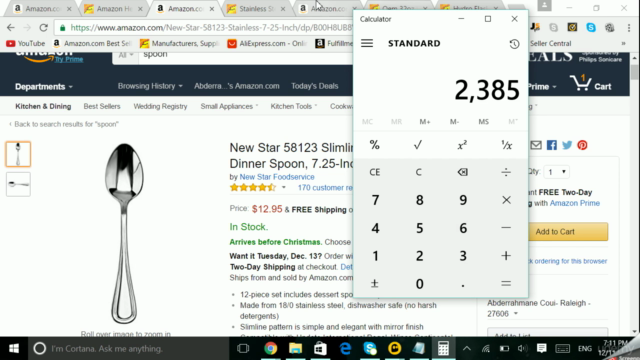This screenshot has height=360, width=640.
Task: Select first spoon product thumbnail
Action: coord(18,154)
